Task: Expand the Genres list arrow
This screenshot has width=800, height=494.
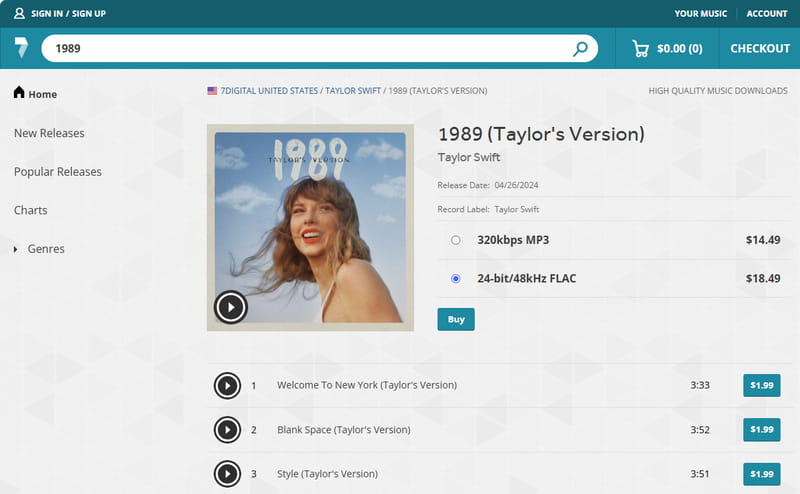Action: [x=15, y=249]
